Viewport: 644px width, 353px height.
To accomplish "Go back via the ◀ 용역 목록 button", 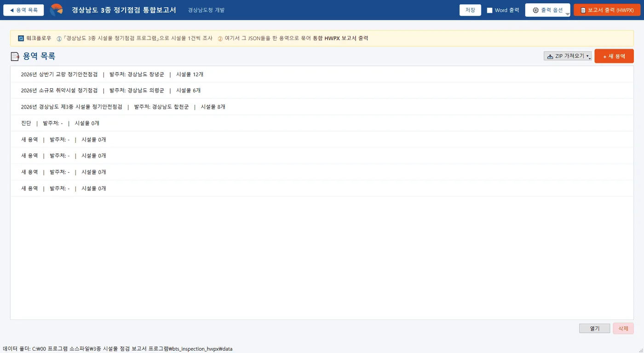I will coord(23,10).
